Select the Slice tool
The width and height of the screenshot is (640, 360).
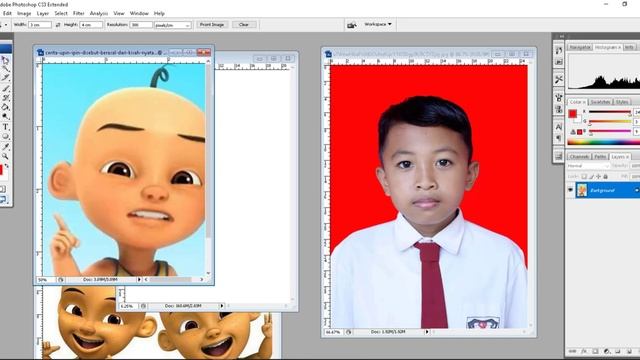(5, 77)
